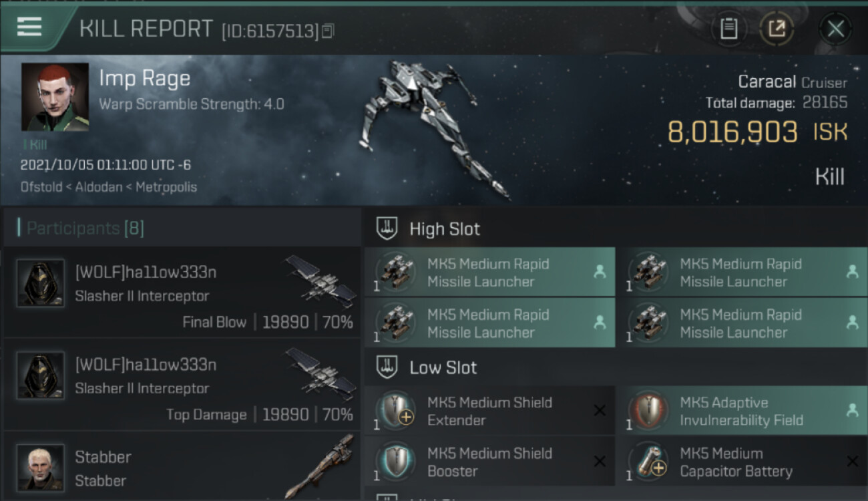868x501 pixels.
Task: Click the MK5 Adaptive Invulnerability Field icon
Action: point(648,410)
